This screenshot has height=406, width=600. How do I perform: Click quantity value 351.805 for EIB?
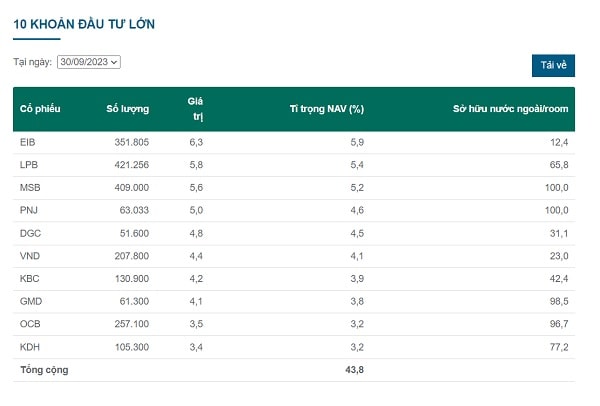click(132, 142)
